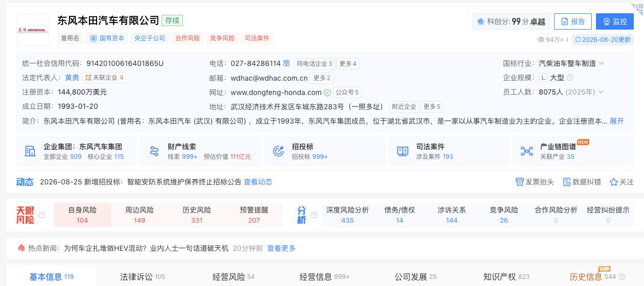Open 关联产业 35 link
The image size is (644, 286).
point(557,157)
